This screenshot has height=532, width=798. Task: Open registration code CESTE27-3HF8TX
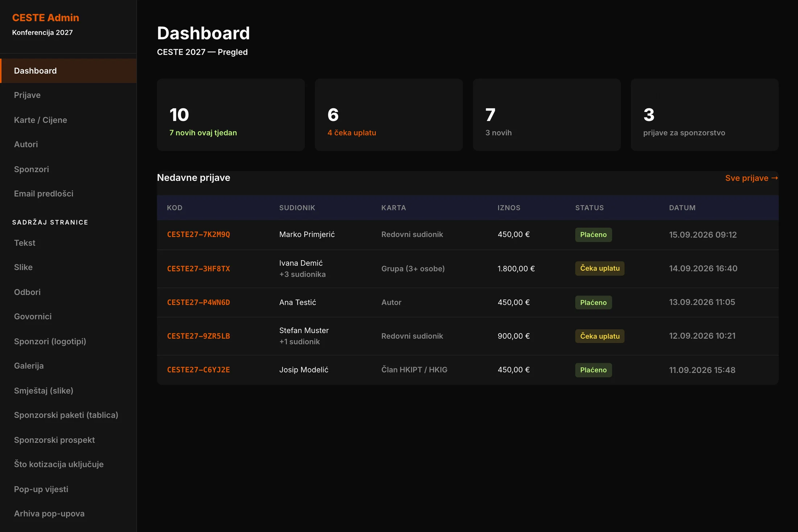click(x=198, y=269)
